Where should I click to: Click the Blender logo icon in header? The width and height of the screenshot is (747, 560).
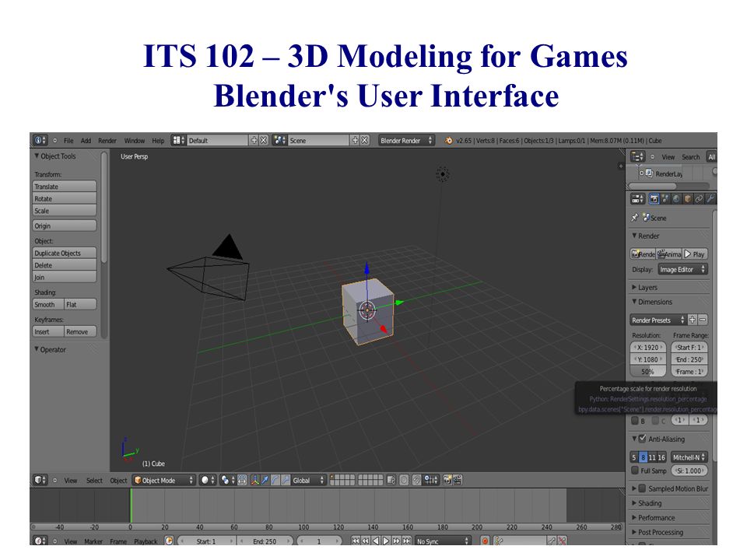(x=448, y=141)
